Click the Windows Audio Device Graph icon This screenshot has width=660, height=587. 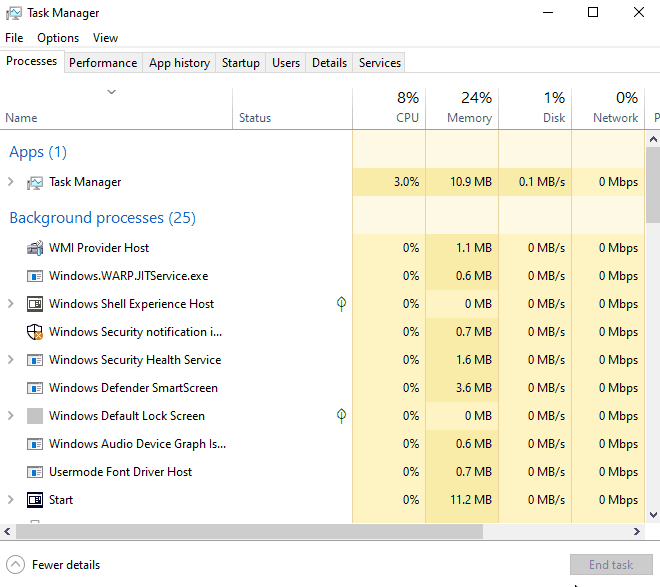[35, 444]
